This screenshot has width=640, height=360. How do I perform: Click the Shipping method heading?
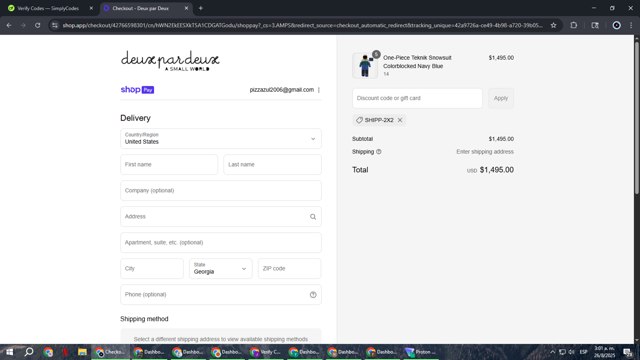(x=144, y=319)
